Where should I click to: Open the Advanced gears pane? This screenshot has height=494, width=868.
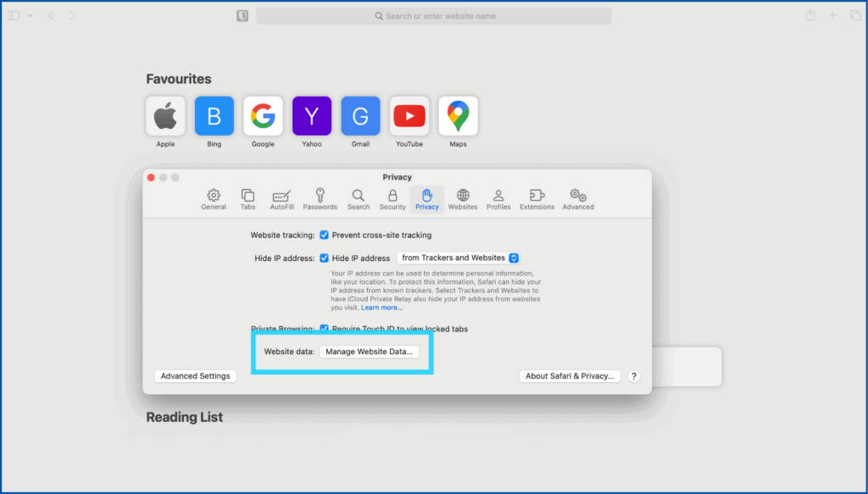click(x=578, y=199)
